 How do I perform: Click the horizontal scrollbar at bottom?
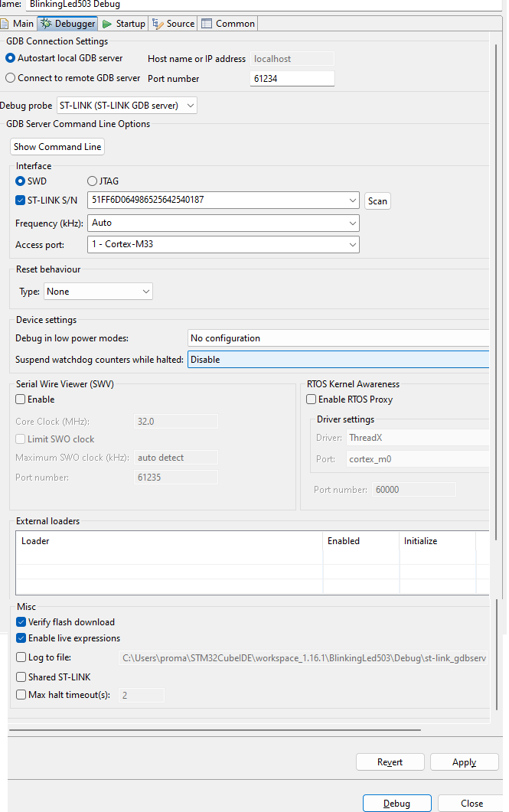pyautogui.click(x=215, y=729)
